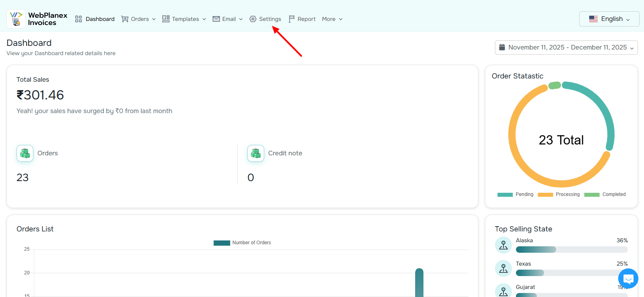The width and height of the screenshot is (644, 297).
Task: Expand the Orders menu chevron
Action: pyautogui.click(x=154, y=19)
